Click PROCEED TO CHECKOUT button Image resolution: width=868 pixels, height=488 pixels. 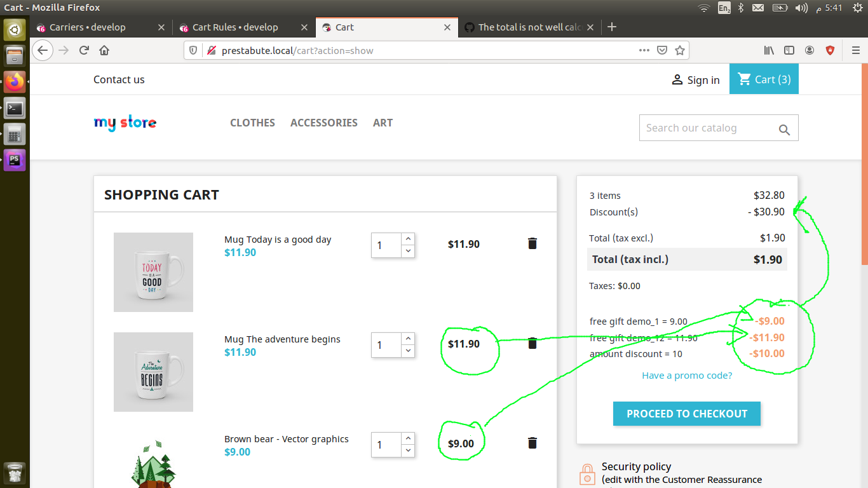coord(687,414)
